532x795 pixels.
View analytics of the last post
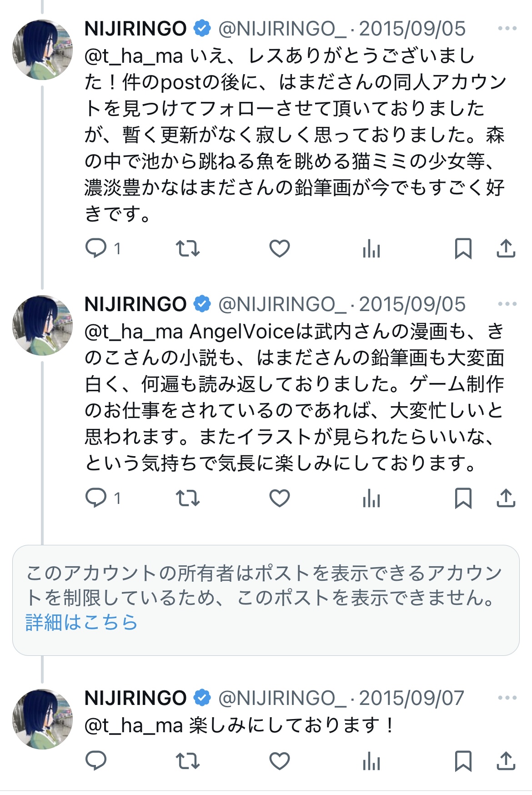(371, 760)
